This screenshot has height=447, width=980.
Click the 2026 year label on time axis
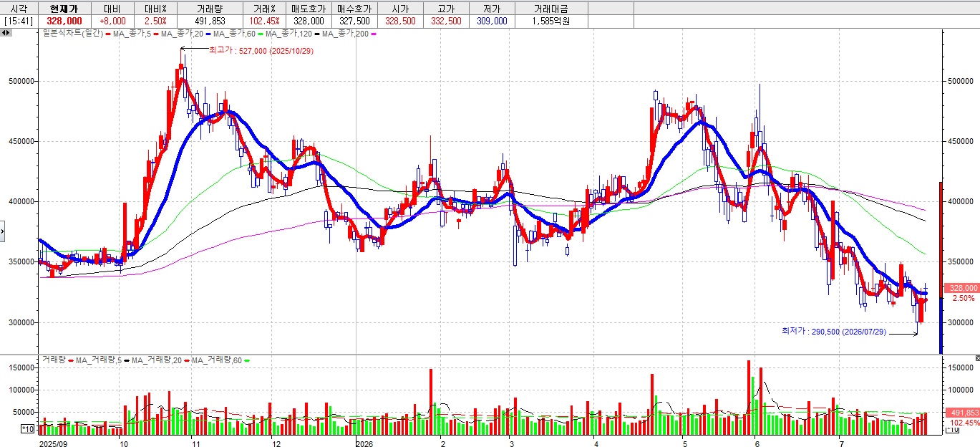[x=365, y=443]
